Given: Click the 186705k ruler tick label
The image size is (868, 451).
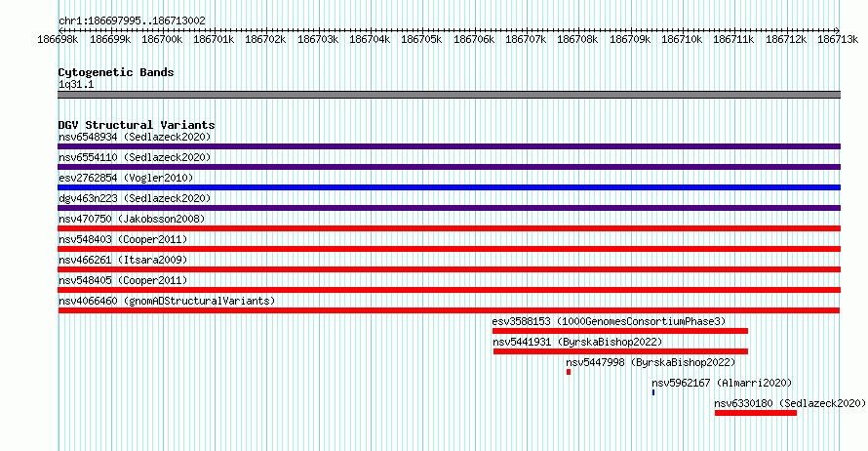Looking at the screenshot, I should (x=422, y=39).
